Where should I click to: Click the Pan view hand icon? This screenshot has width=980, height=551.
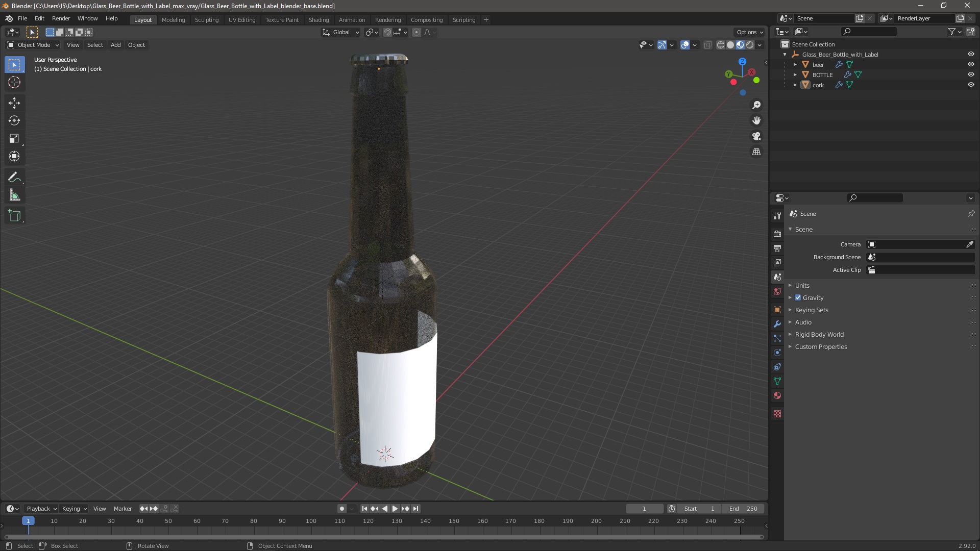(x=756, y=120)
